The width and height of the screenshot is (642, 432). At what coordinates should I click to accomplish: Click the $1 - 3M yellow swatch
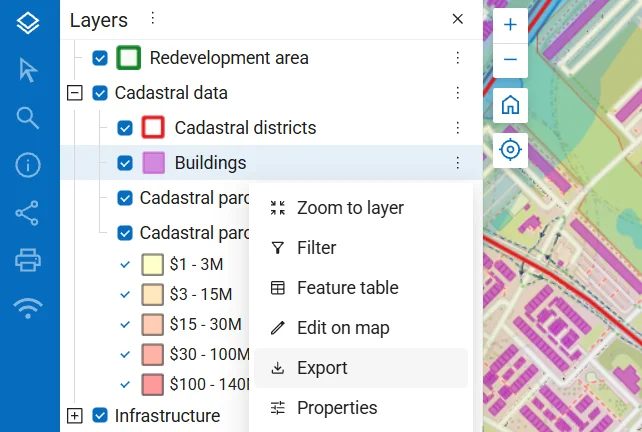[x=153, y=265]
